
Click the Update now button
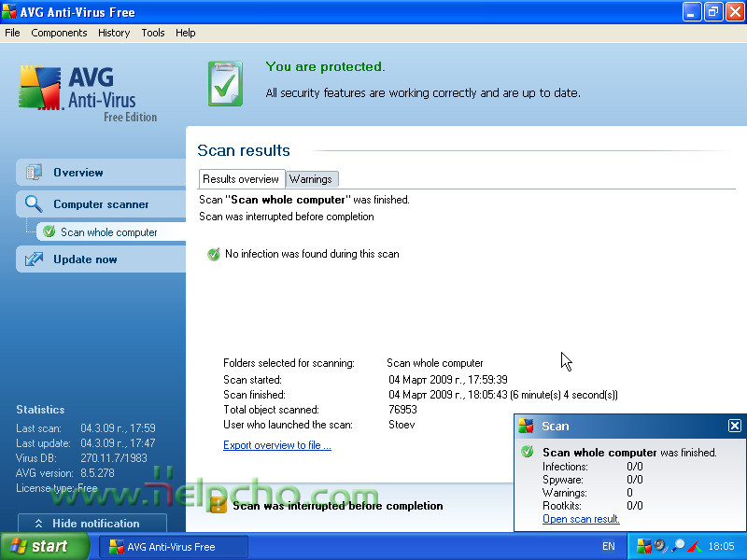pyautogui.click(x=101, y=259)
